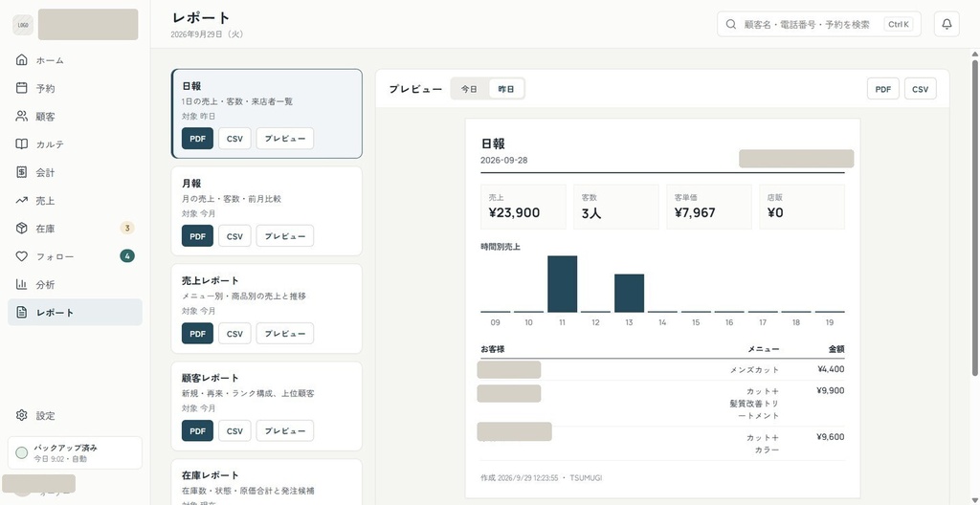Export 日報 card as CSV
The width and height of the screenshot is (980, 505).
pyautogui.click(x=234, y=139)
